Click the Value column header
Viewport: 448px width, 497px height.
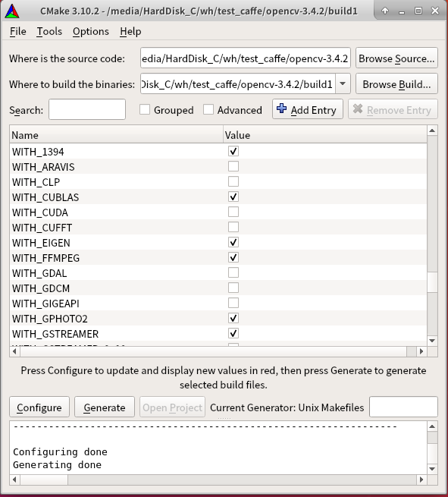pyautogui.click(x=325, y=135)
